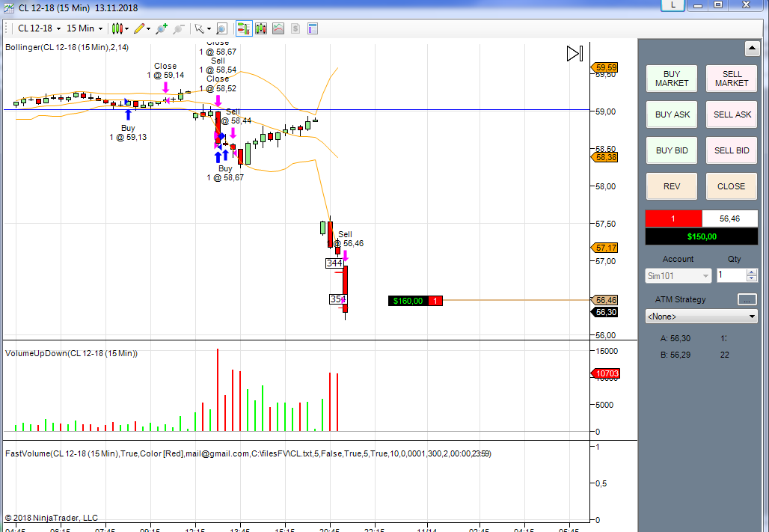This screenshot has width=769, height=532.
Task: Open the Sim101 account dropdown
Action: (678, 276)
